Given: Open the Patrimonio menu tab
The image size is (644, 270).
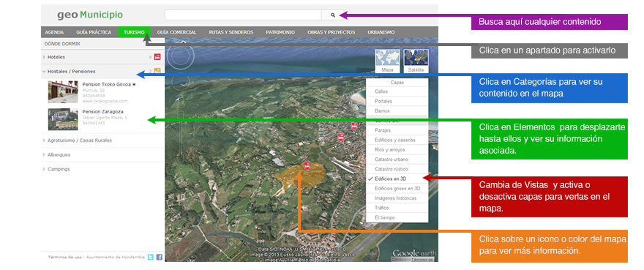Looking at the screenshot, I should (x=280, y=32).
